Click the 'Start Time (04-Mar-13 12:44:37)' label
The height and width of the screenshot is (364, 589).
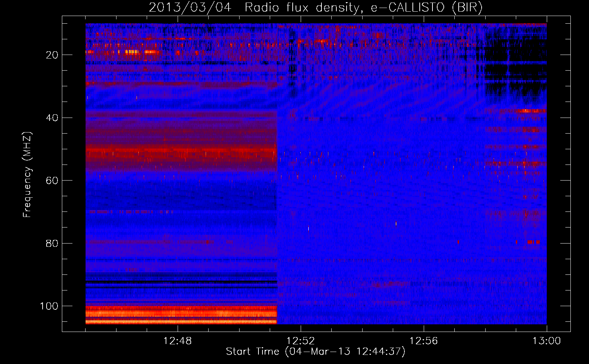(316, 352)
